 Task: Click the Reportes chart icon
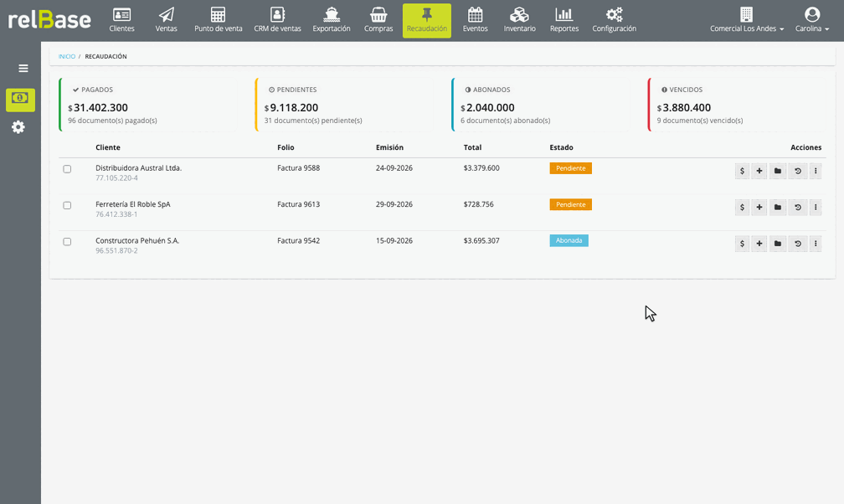564,14
